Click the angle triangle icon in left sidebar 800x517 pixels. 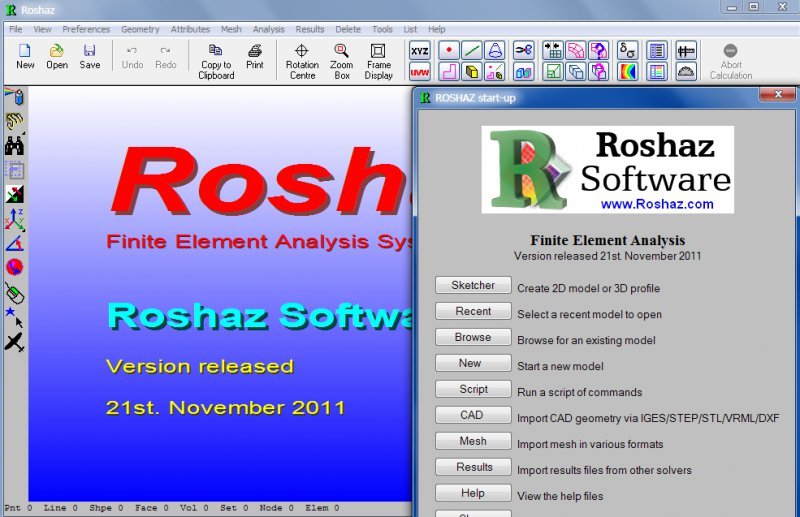tap(14, 243)
